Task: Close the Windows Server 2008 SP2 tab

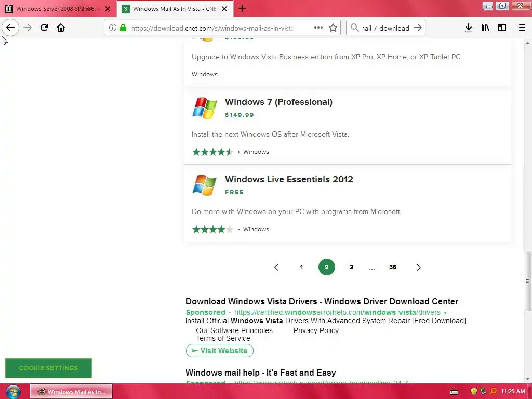Action: point(108,9)
